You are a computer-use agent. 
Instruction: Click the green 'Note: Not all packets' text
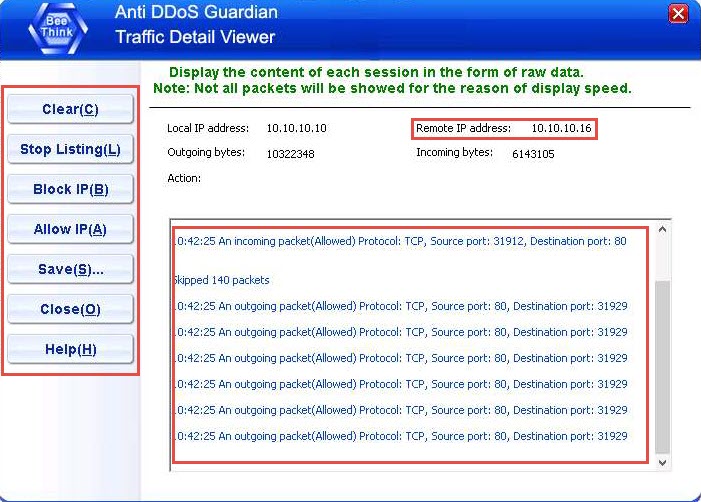[393, 89]
